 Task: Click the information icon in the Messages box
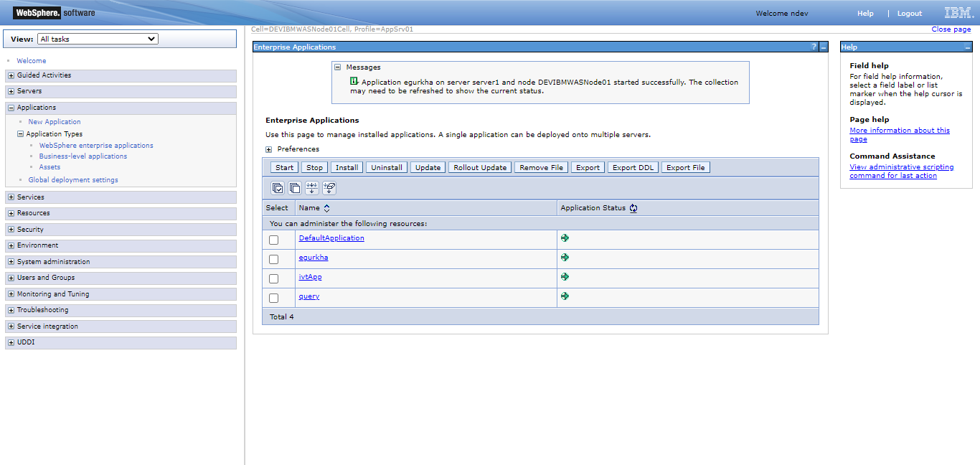[x=354, y=82]
